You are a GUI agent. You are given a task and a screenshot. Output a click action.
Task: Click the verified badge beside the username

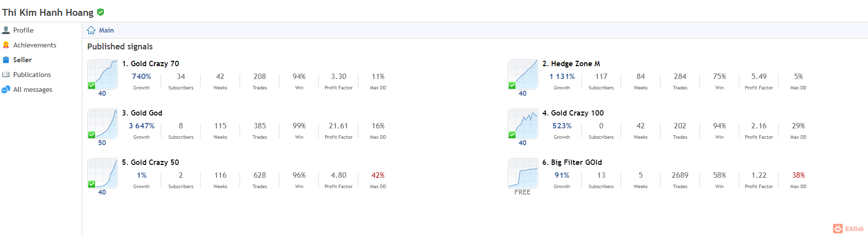click(x=101, y=12)
